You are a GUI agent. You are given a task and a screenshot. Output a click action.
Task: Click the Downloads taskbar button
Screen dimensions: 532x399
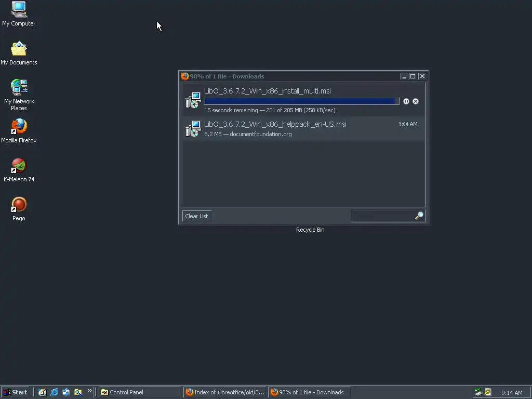tap(310, 392)
